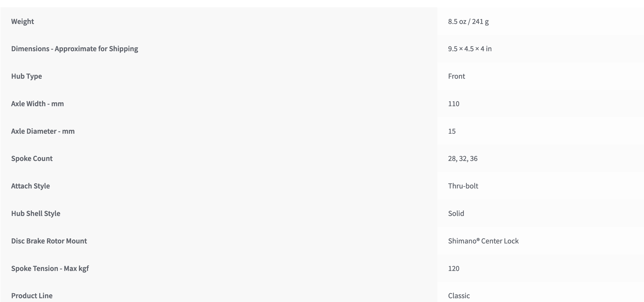The width and height of the screenshot is (644, 302).
Task: Click the Axle Width - mm label
Action: point(37,104)
